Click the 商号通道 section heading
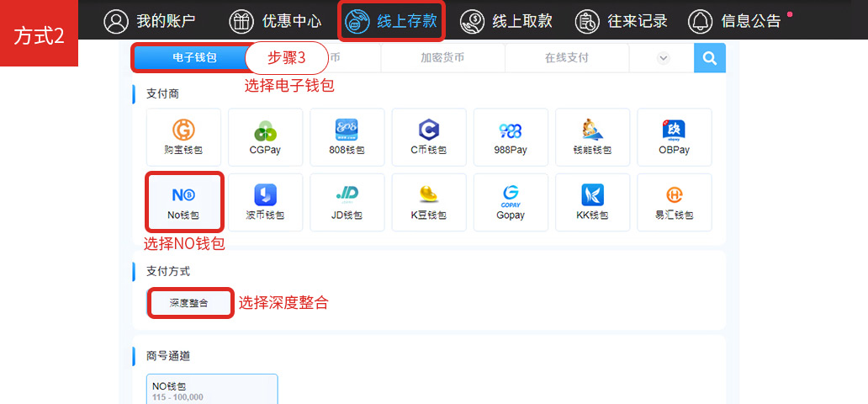The height and width of the screenshot is (404, 868). pos(167,356)
